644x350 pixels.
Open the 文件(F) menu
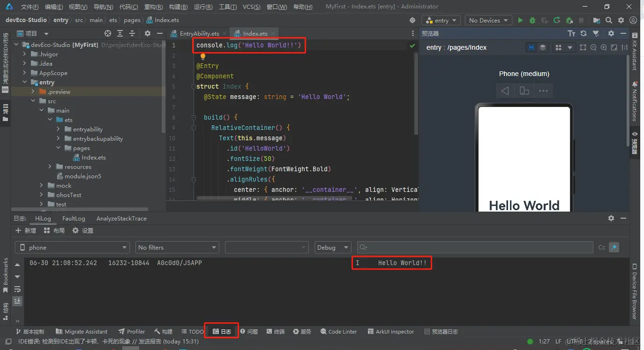(30, 7)
